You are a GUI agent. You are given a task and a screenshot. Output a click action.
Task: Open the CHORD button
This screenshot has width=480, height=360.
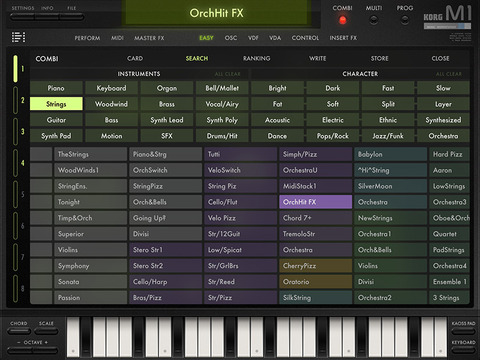(x=19, y=331)
